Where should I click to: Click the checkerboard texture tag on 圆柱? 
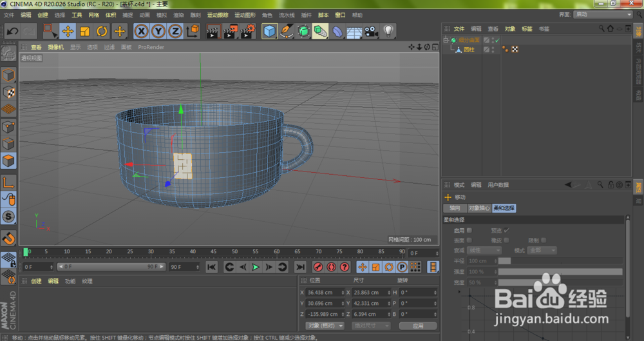515,50
